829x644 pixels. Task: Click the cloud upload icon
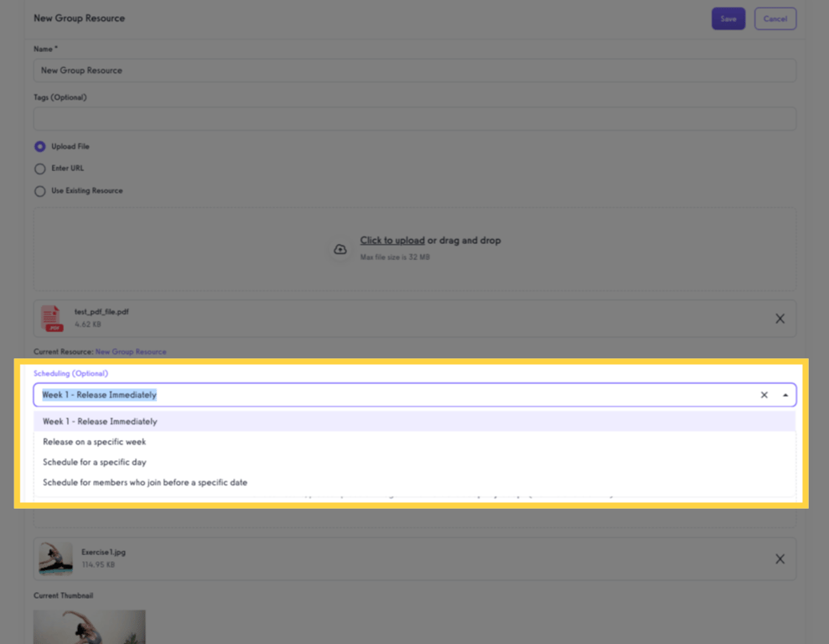point(339,249)
